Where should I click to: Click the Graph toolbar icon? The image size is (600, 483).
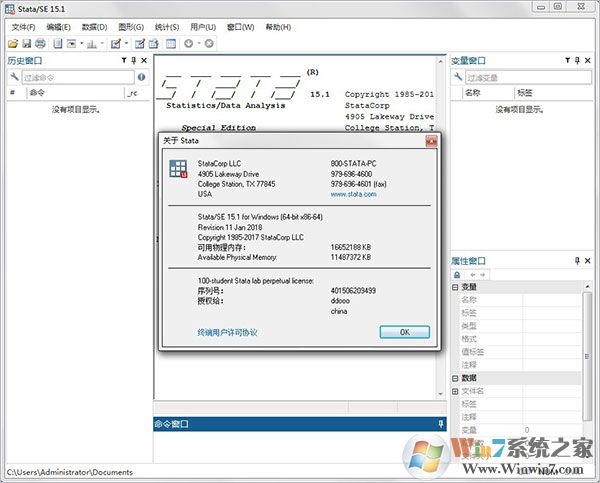(x=91, y=44)
